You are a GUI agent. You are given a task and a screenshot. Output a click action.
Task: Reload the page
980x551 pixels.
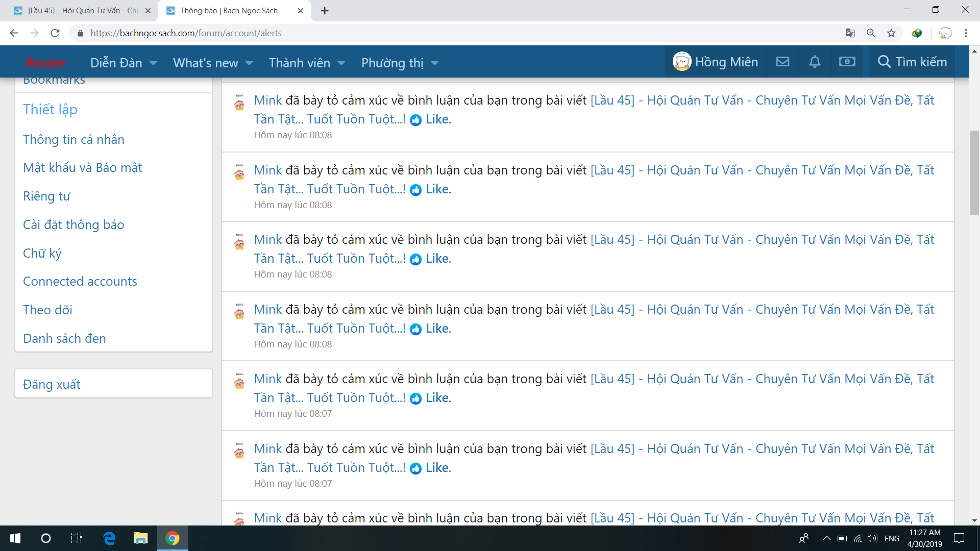pyautogui.click(x=55, y=33)
